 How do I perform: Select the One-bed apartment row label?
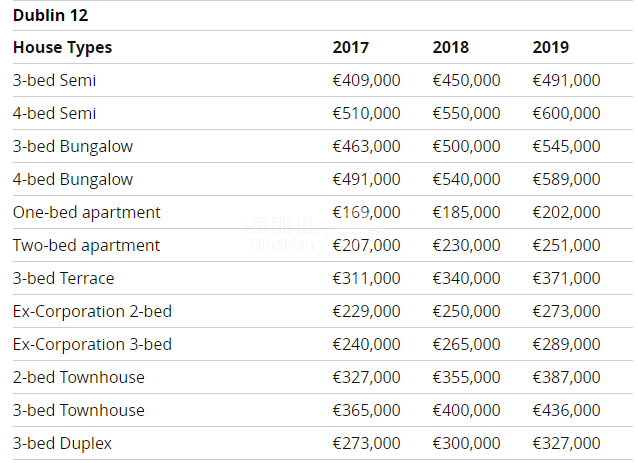coord(87,212)
